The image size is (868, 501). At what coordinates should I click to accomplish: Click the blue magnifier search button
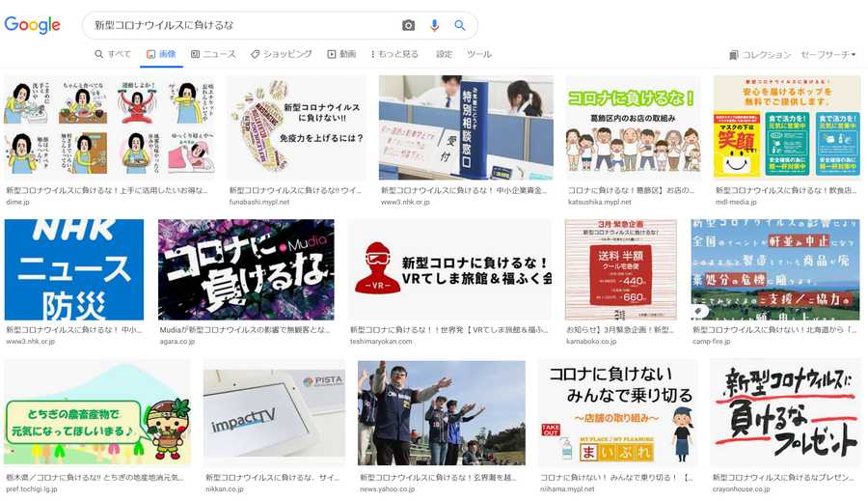[459, 25]
